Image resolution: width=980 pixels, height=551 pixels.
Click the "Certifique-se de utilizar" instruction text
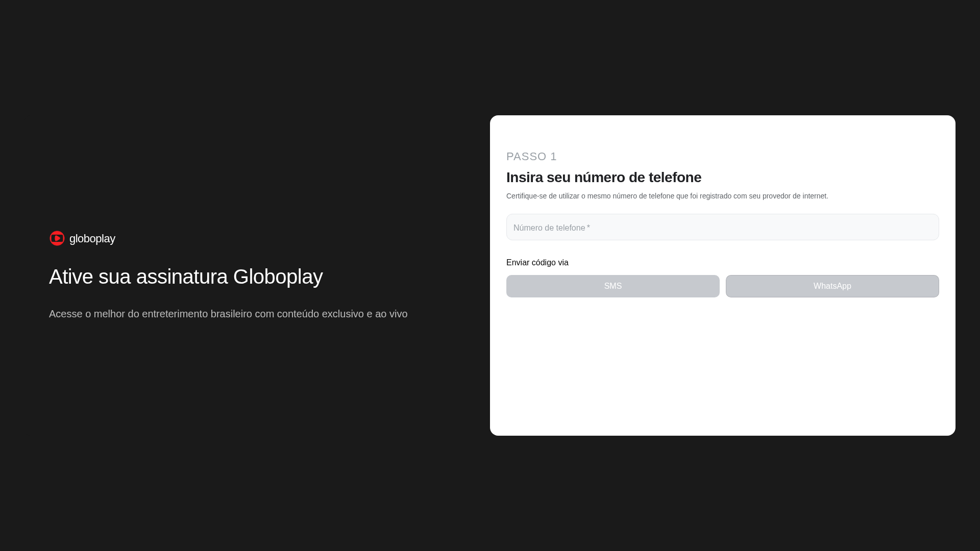(667, 196)
